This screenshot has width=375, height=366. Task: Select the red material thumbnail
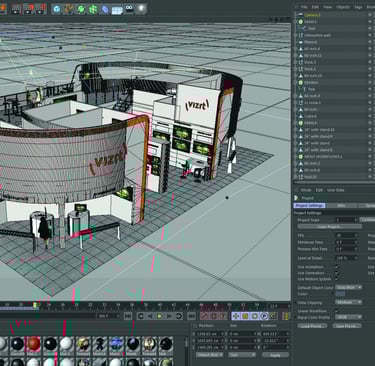33,344
